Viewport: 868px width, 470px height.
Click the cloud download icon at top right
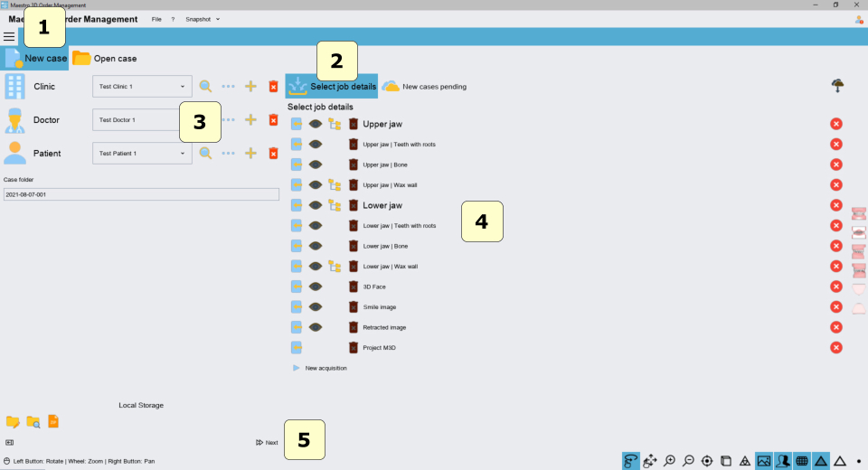coord(837,86)
